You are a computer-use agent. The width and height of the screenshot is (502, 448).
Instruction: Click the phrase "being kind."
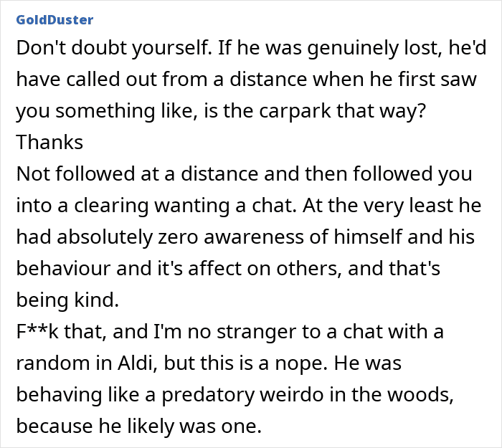(67, 300)
